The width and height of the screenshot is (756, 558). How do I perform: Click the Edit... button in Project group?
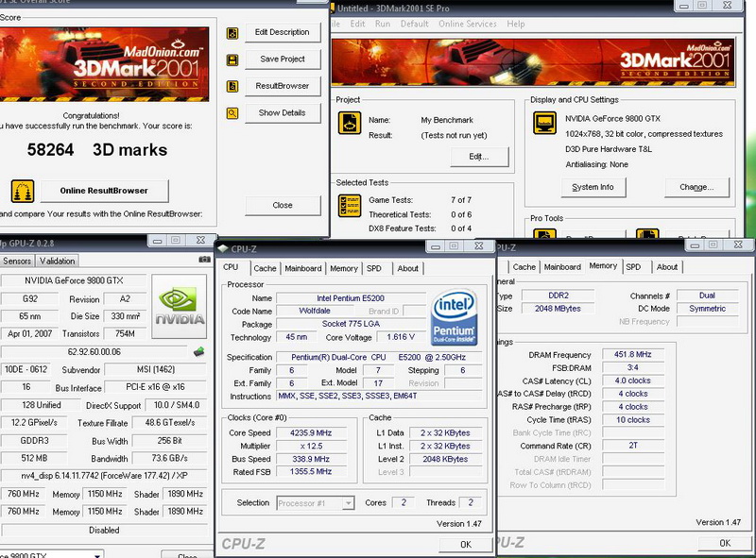(x=479, y=157)
